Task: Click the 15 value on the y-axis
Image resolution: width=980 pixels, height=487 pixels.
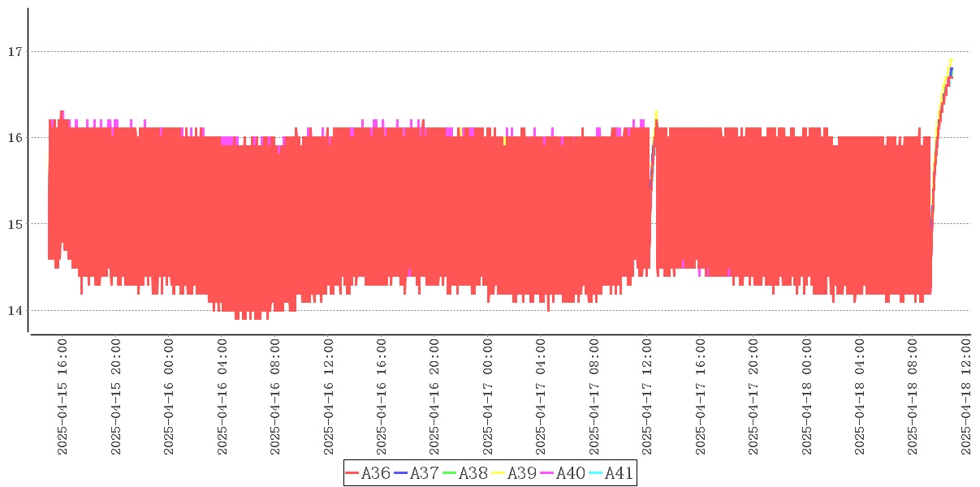Action: point(14,224)
